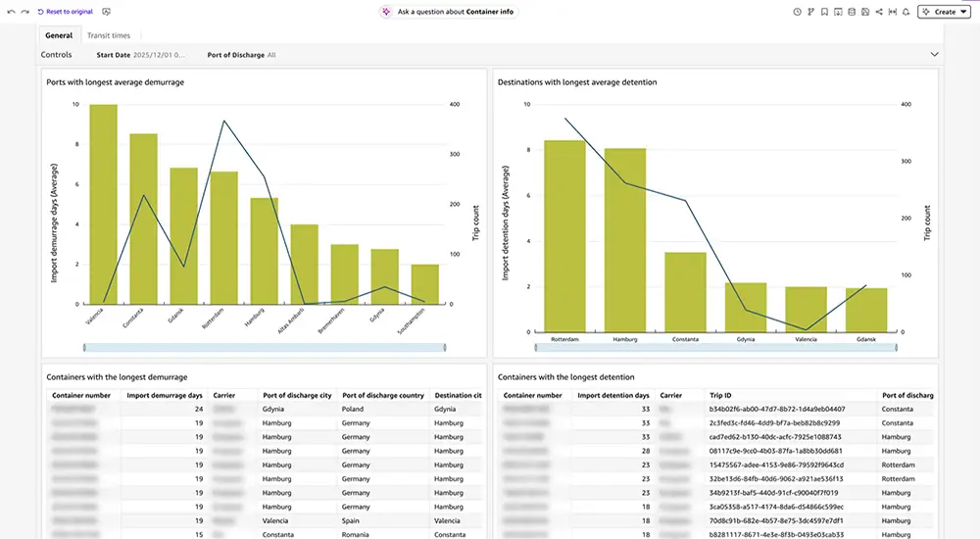Open the Create dropdown menu

(944, 12)
